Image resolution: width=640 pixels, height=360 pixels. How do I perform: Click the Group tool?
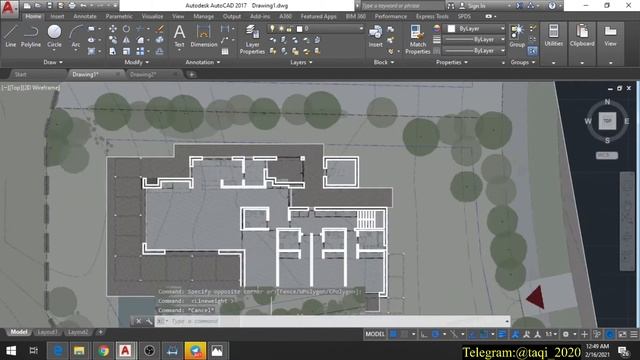(517, 36)
